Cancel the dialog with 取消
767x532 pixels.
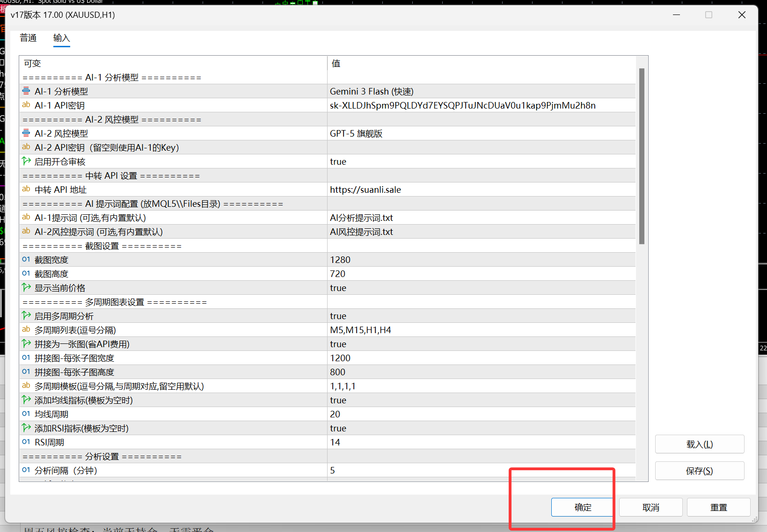(650, 507)
